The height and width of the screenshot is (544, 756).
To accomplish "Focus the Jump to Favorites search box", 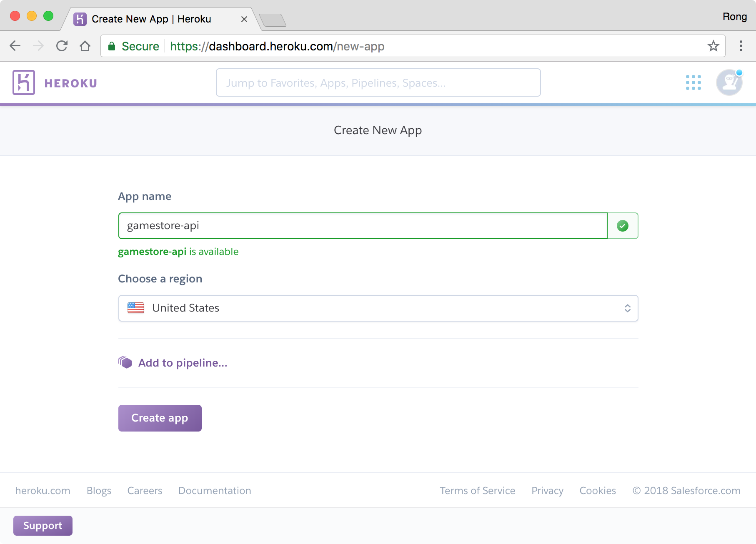I will tap(378, 82).
